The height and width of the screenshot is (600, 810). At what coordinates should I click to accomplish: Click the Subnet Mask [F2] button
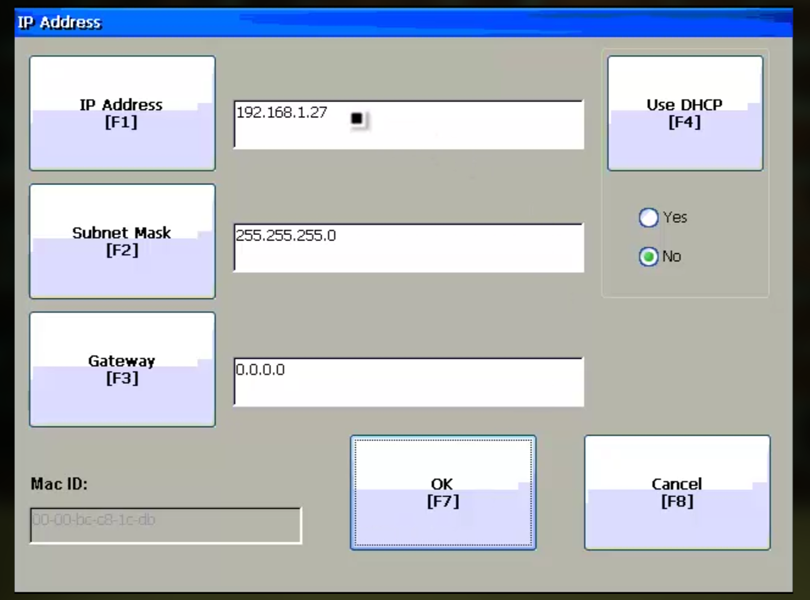pyautogui.click(x=122, y=241)
